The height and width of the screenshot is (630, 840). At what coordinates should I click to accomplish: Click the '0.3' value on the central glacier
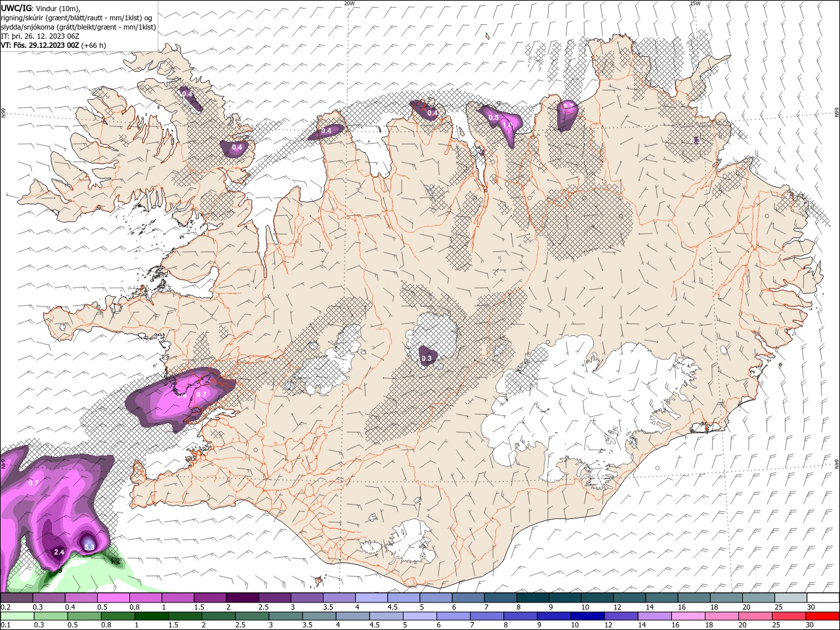point(427,358)
